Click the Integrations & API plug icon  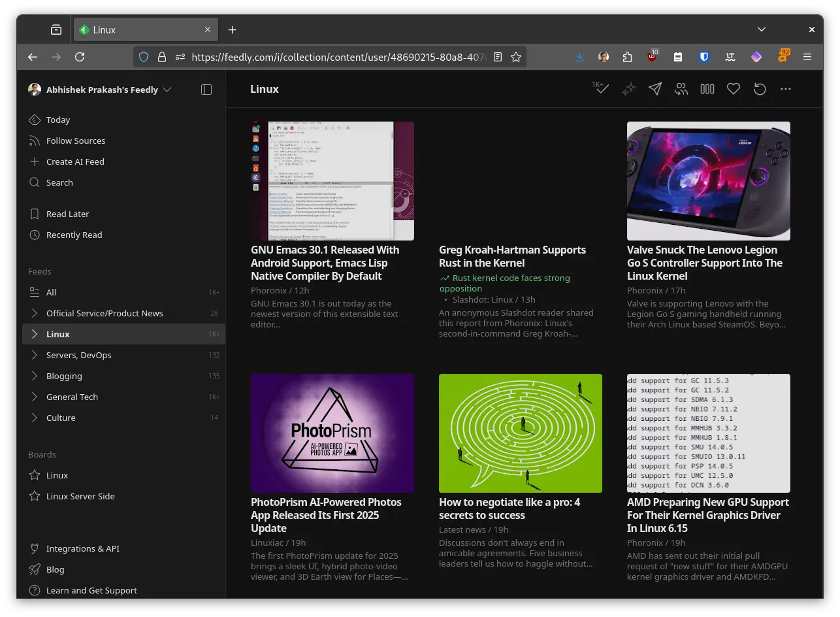pyautogui.click(x=35, y=548)
